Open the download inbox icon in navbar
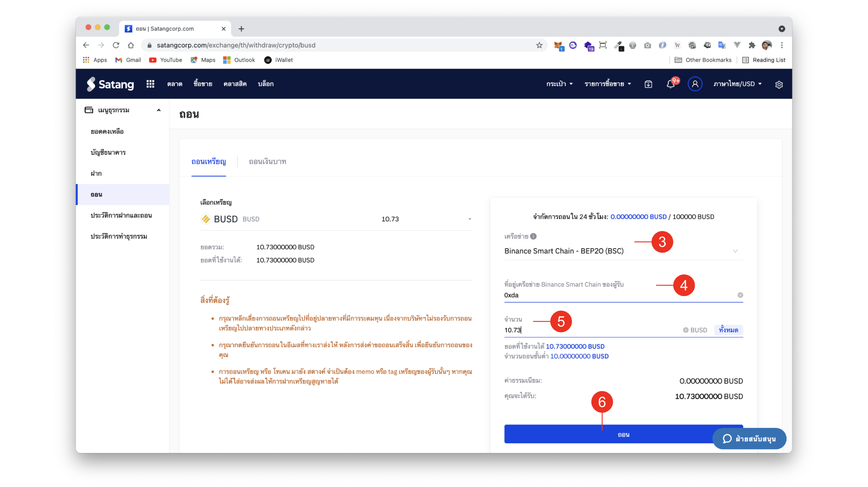Image resolution: width=868 pixels, height=487 pixels. pos(648,84)
